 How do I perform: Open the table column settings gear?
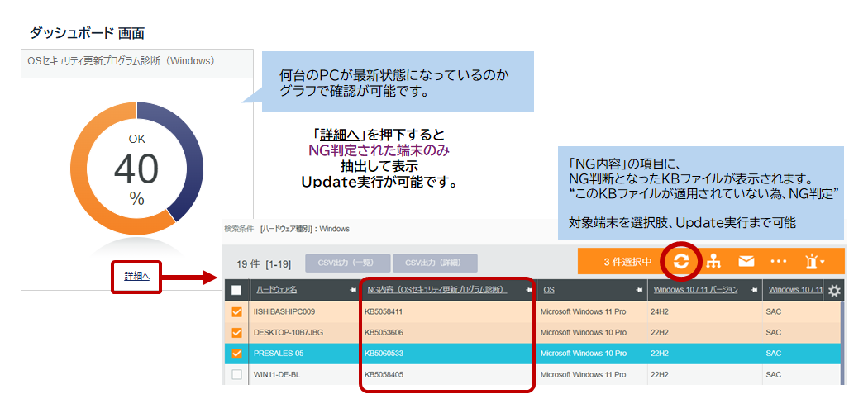(834, 291)
